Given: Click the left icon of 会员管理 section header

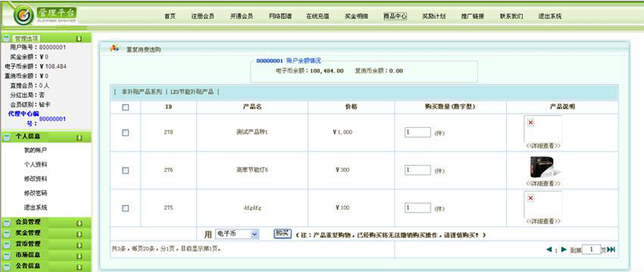Looking at the screenshot, I should pyautogui.click(x=6, y=223).
